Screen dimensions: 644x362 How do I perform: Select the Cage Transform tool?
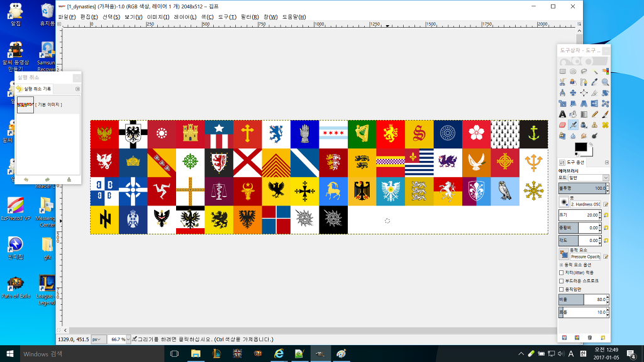click(x=605, y=104)
